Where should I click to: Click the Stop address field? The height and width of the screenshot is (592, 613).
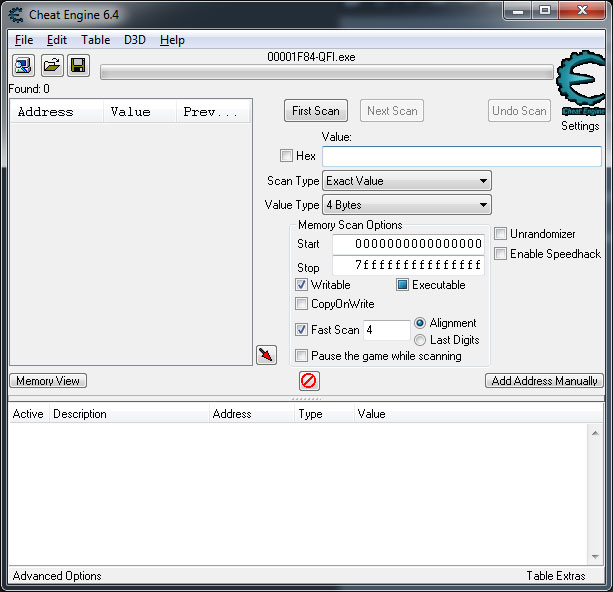pyautogui.click(x=409, y=266)
